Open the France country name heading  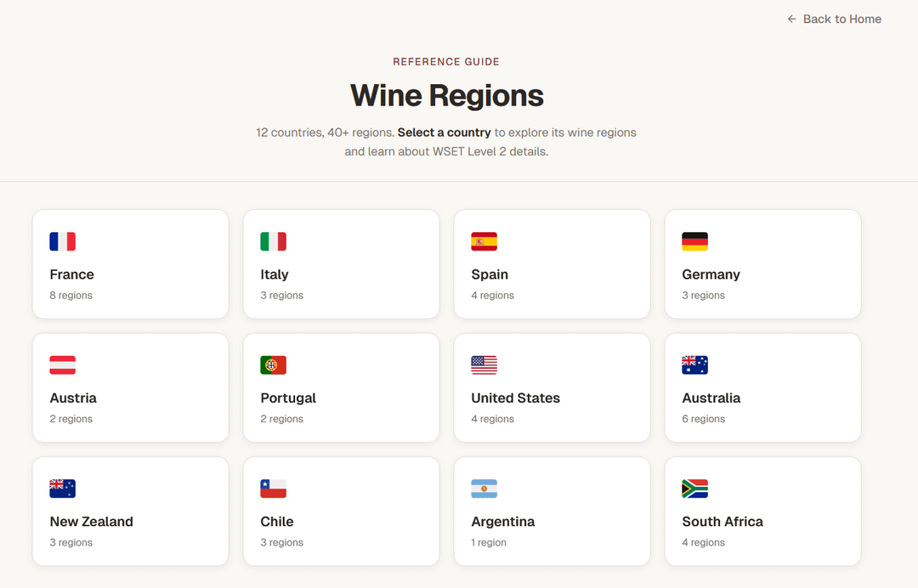[71, 274]
